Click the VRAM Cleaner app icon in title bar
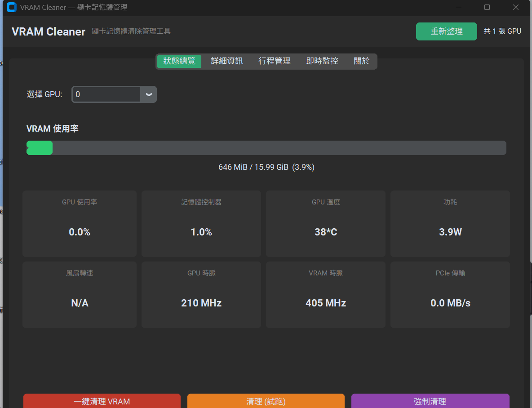This screenshot has height=408, width=532. (12, 7)
